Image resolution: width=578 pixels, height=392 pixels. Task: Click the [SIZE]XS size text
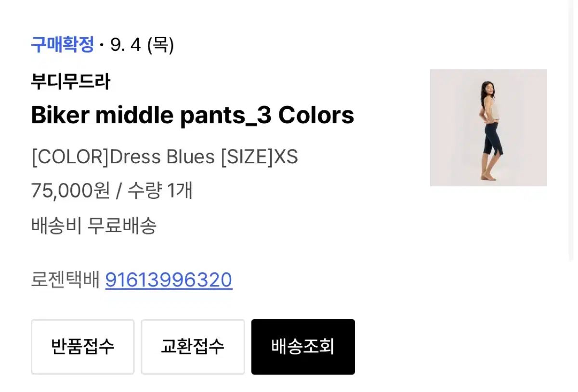(259, 157)
